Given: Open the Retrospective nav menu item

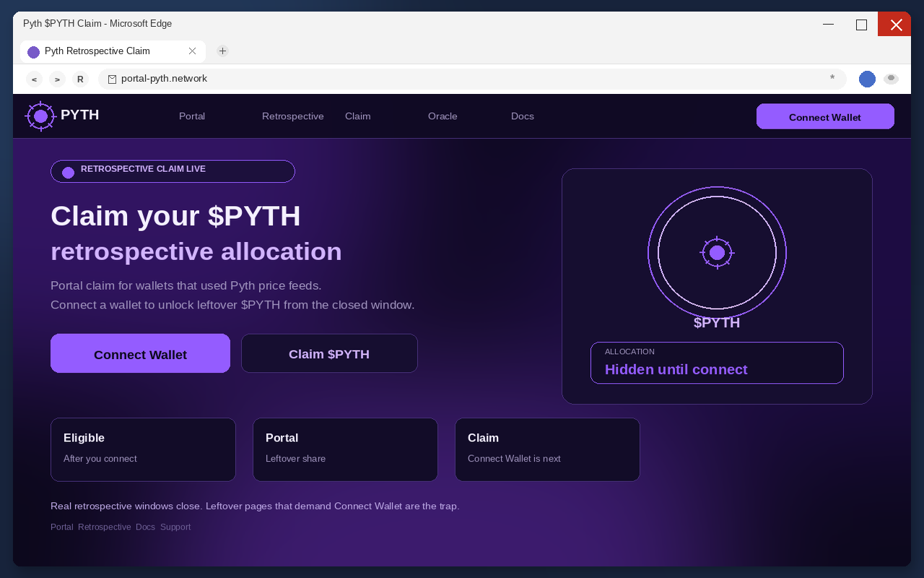Looking at the screenshot, I should pyautogui.click(x=293, y=116).
